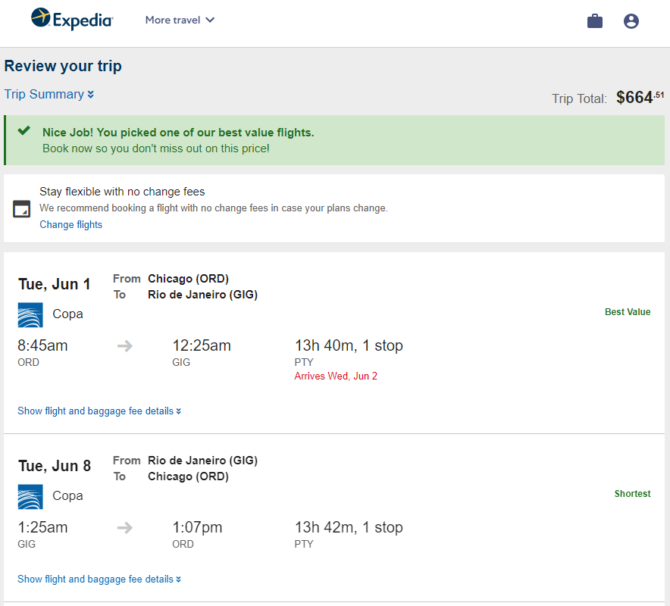The width and height of the screenshot is (670, 606).
Task: Click the Tue, Jun 8 flight date heading
Action: [x=54, y=466]
